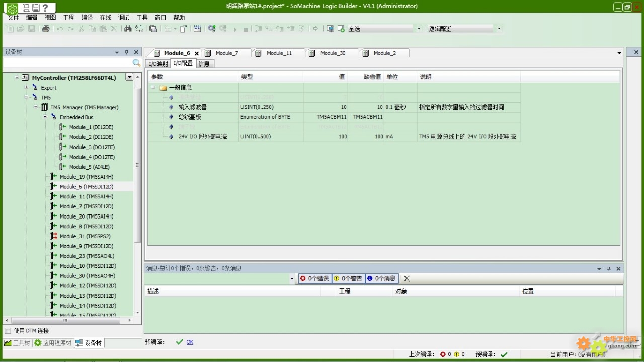This screenshot has width=644, height=362.
Task: Open the editor tab list dropdown arrow
Action: [x=619, y=53]
